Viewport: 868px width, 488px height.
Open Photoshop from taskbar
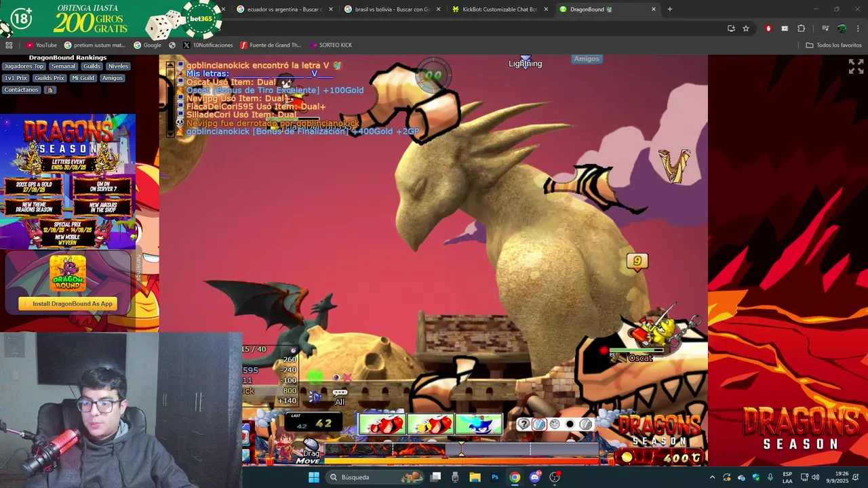tap(495, 477)
